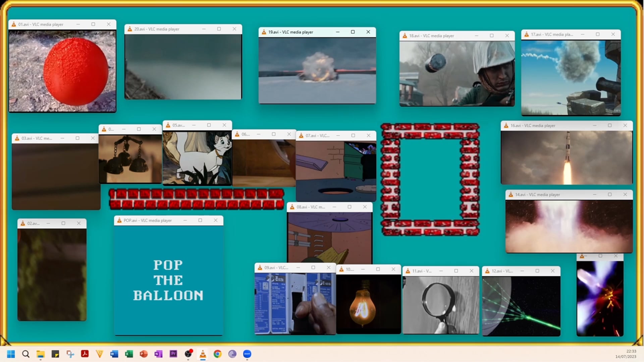Click the VLC cone icon in 09.avi title bar
644x362 pixels.
coord(260,268)
